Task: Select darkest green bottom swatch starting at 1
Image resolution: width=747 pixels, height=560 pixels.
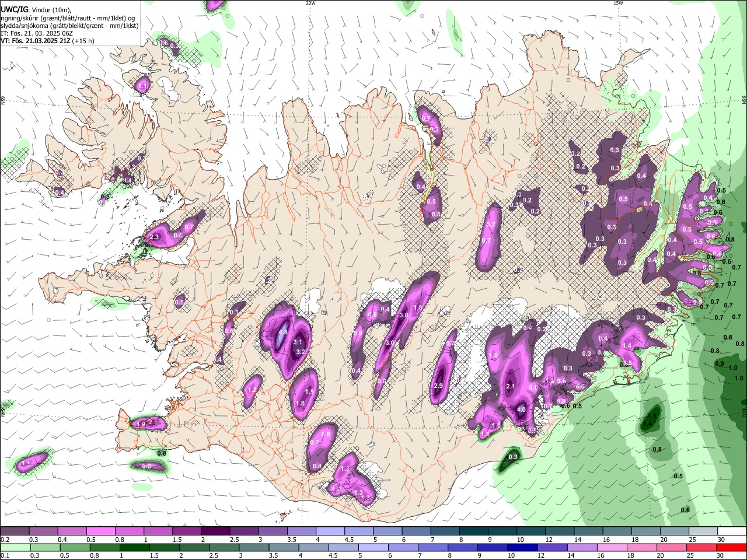Action: pos(134,547)
